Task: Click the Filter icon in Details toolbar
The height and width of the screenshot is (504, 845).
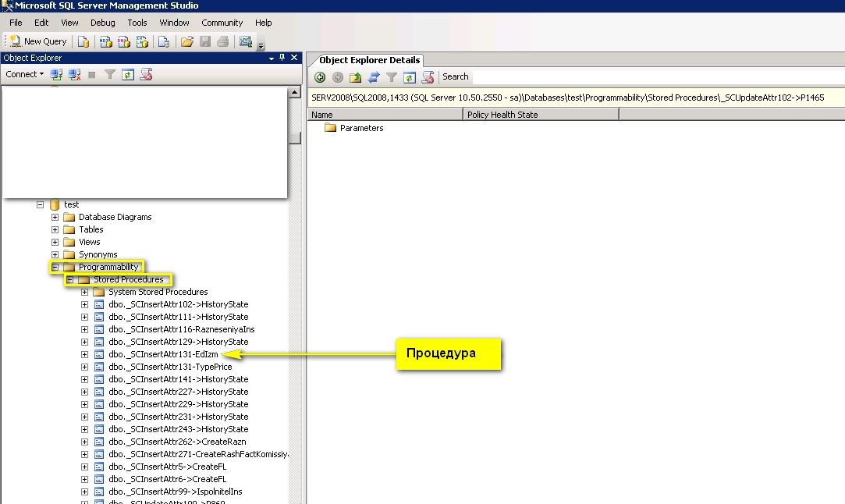Action: point(392,77)
